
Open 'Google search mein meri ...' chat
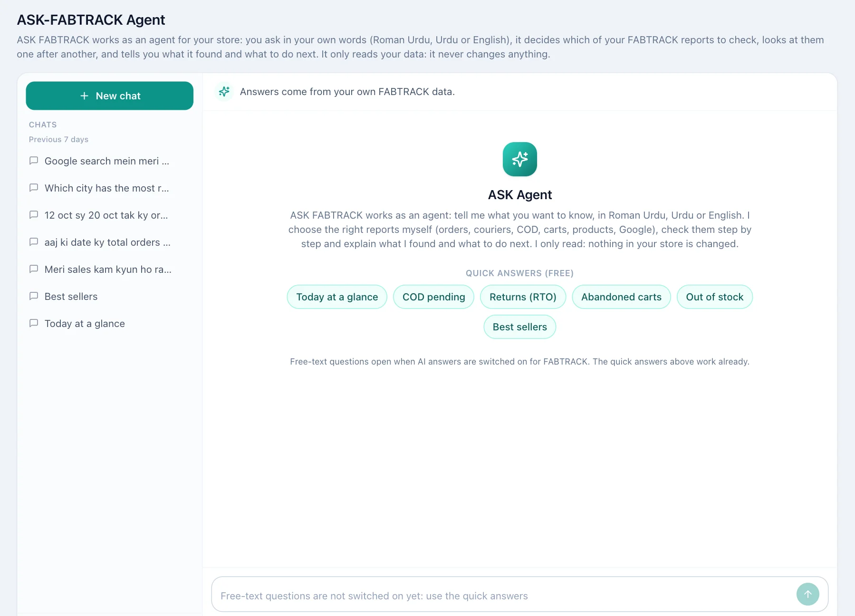pyautogui.click(x=109, y=161)
